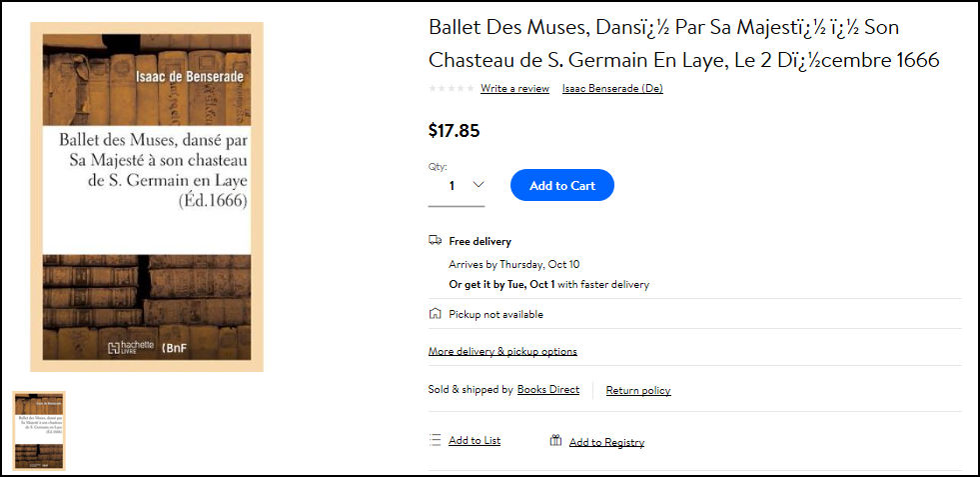
Task: Click the Add to List lines icon
Action: pos(435,440)
